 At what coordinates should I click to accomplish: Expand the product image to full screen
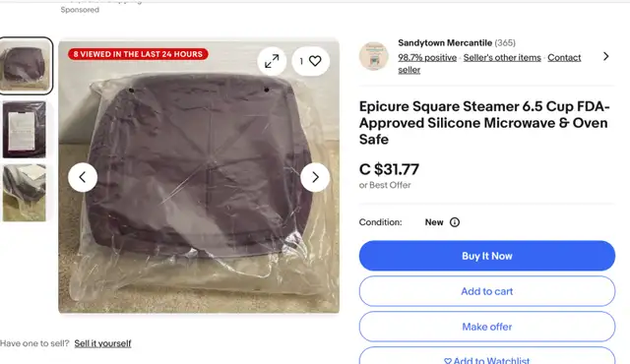272,61
